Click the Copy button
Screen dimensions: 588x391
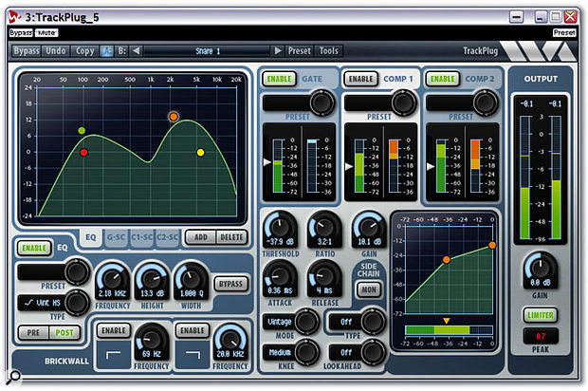(84, 50)
